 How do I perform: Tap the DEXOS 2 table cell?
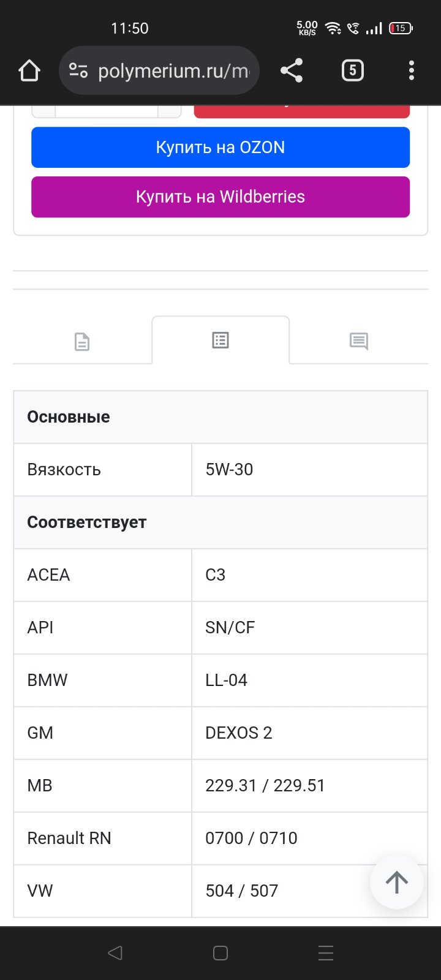coord(309,733)
